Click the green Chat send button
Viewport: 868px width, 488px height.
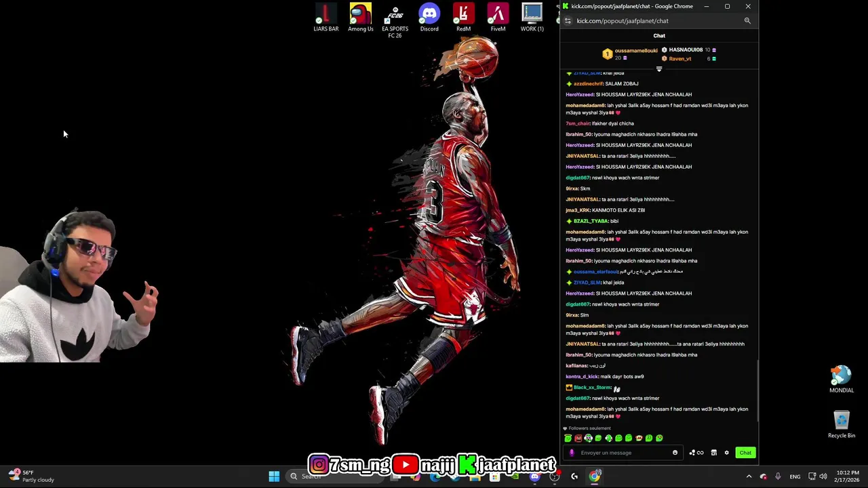tap(745, 453)
